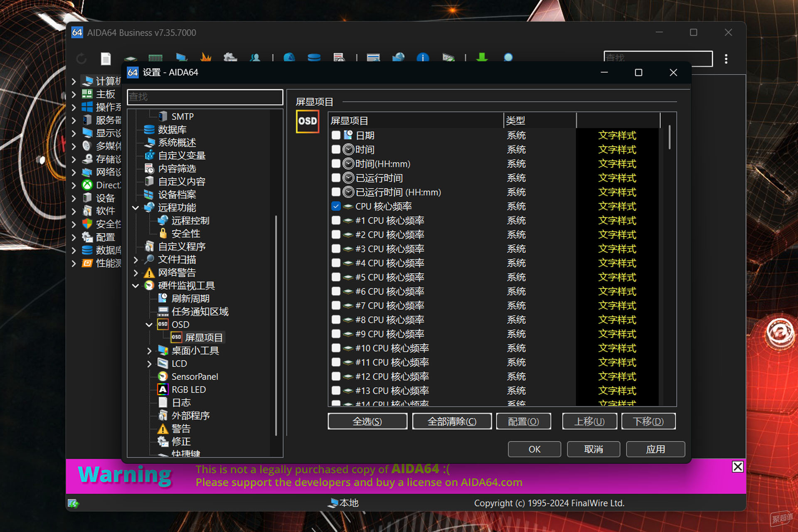Viewport: 798px width, 532px height.
Task: Select 设备档案 settings item
Action: 177,195
